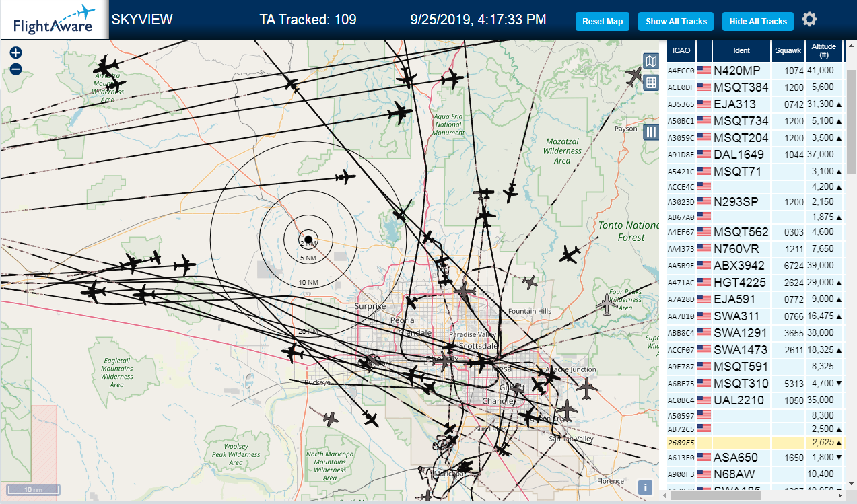Select the light gray aircraft over Four Peaks Wilderness
This screenshot has width=857, height=504.
click(607, 305)
